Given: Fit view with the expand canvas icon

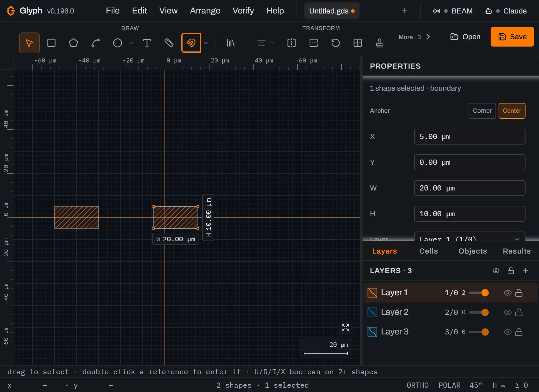Looking at the screenshot, I should pyautogui.click(x=345, y=328).
